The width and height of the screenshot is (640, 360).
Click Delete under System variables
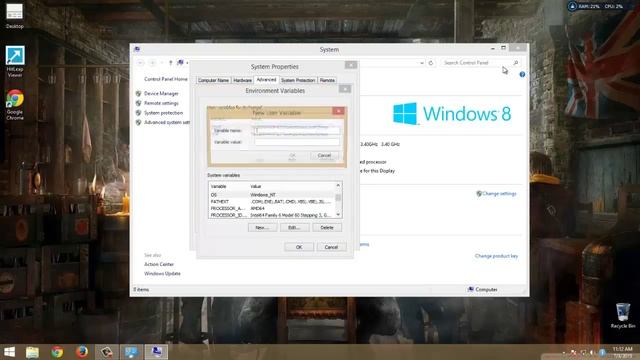(x=327, y=227)
